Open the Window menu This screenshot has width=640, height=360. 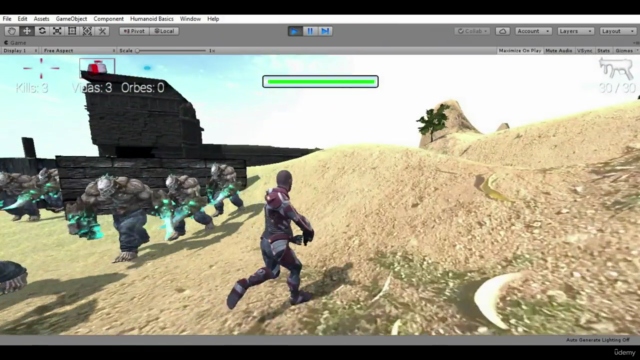point(190,19)
